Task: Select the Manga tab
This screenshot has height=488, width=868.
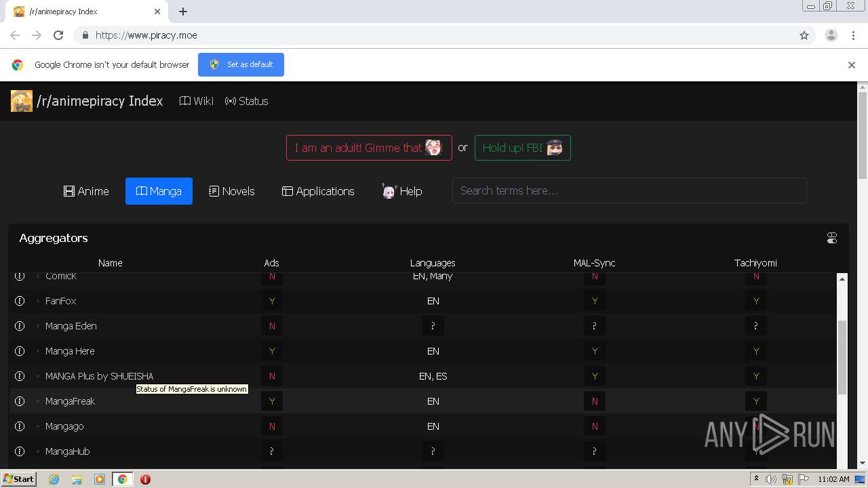Action: click(x=159, y=191)
